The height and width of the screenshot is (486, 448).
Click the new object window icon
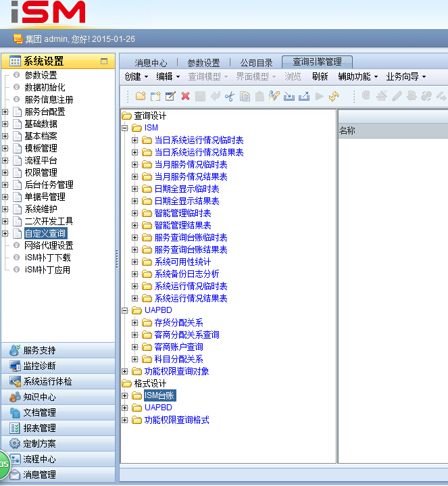point(155,96)
